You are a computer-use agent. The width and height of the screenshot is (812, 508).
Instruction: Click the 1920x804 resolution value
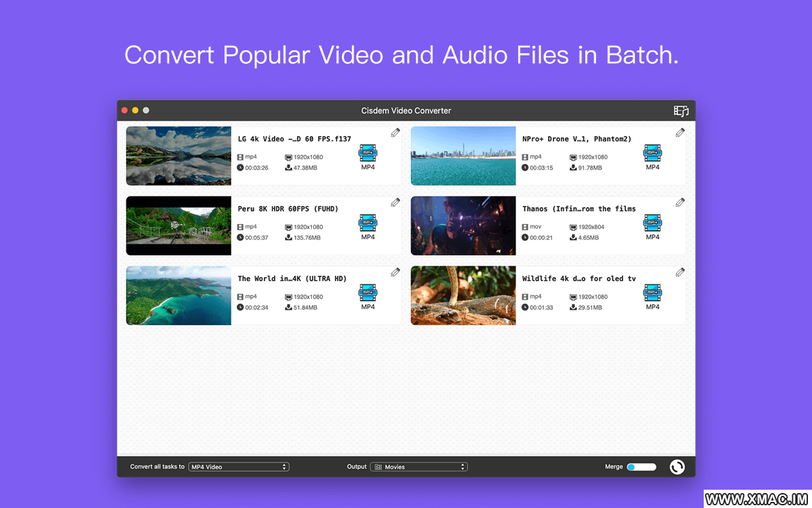[591, 227]
